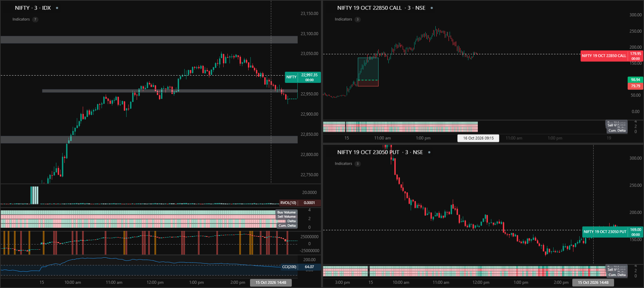This screenshot has height=288, width=644.
Task: Open symbol NIFTY 19 OCT 22850 CALL title
Action: click(369, 8)
